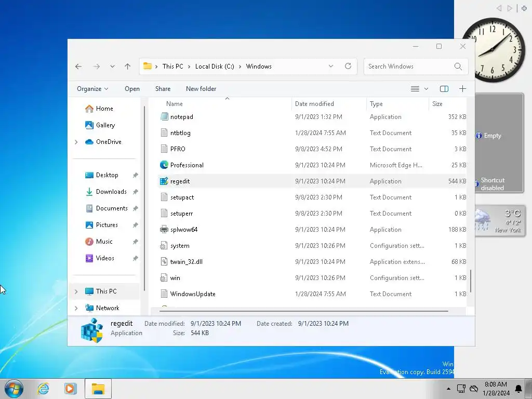532x399 pixels.
Task: Unpin Desktop using its pin icon
Action: (x=136, y=175)
